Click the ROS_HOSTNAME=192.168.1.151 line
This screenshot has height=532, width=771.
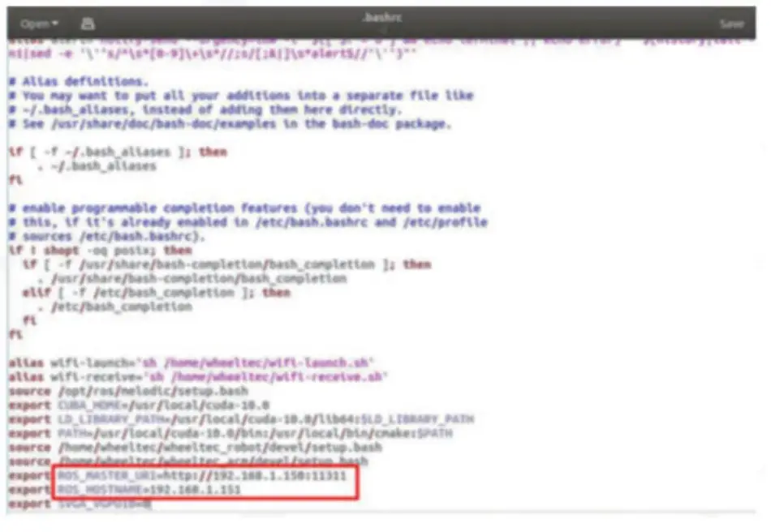tap(125, 491)
